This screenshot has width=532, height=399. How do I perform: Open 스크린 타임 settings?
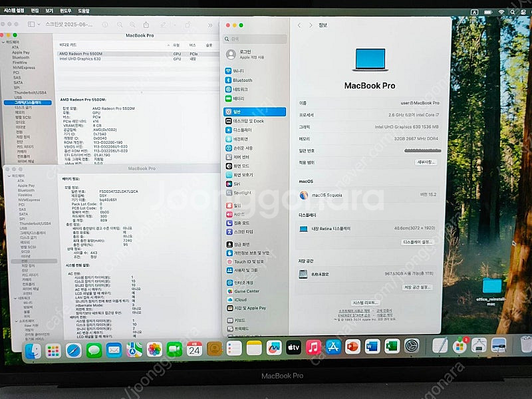coord(239,231)
